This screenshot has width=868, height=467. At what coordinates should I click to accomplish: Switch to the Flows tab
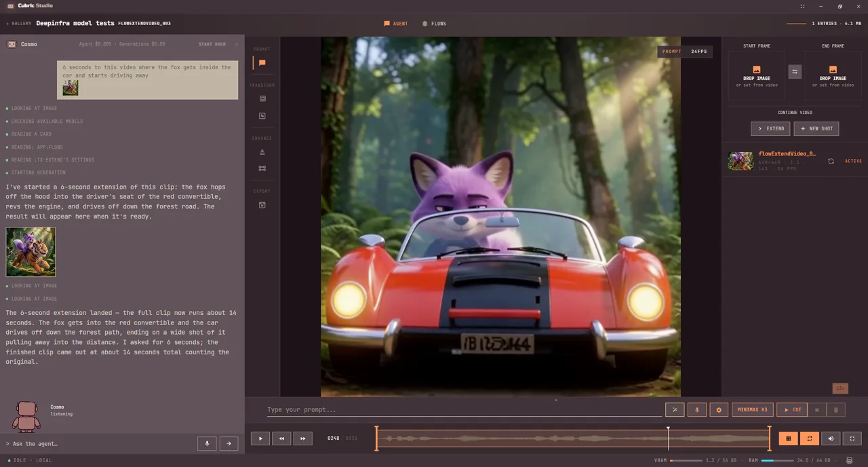tap(434, 24)
